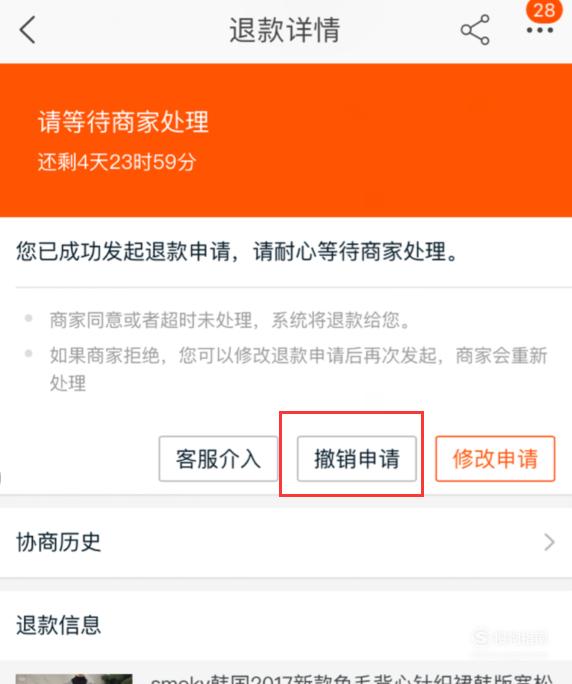Click the 修改申请 button
This screenshot has width=572, height=684.
pyautogui.click(x=495, y=458)
